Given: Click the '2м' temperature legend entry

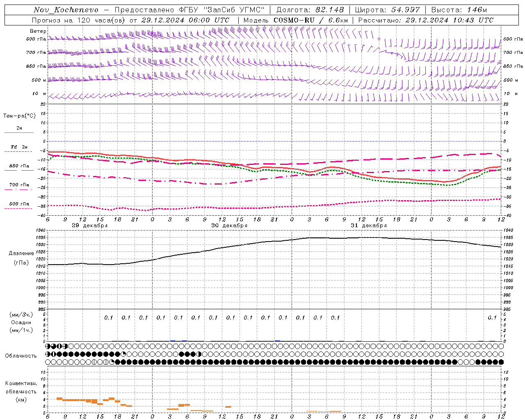Looking at the screenshot, I should (19, 128).
